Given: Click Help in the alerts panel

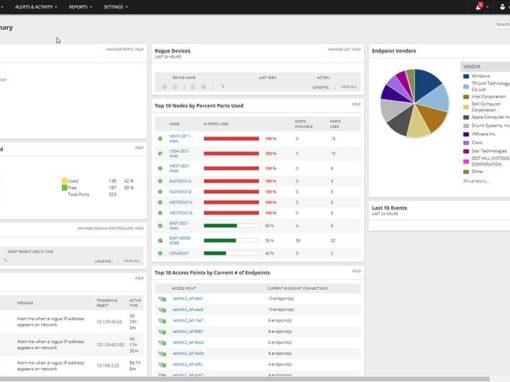Looking at the screenshot, I should [x=139, y=278].
